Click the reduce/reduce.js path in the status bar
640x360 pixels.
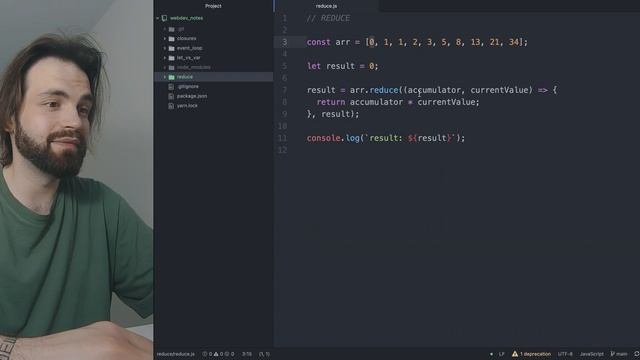(176, 354)
